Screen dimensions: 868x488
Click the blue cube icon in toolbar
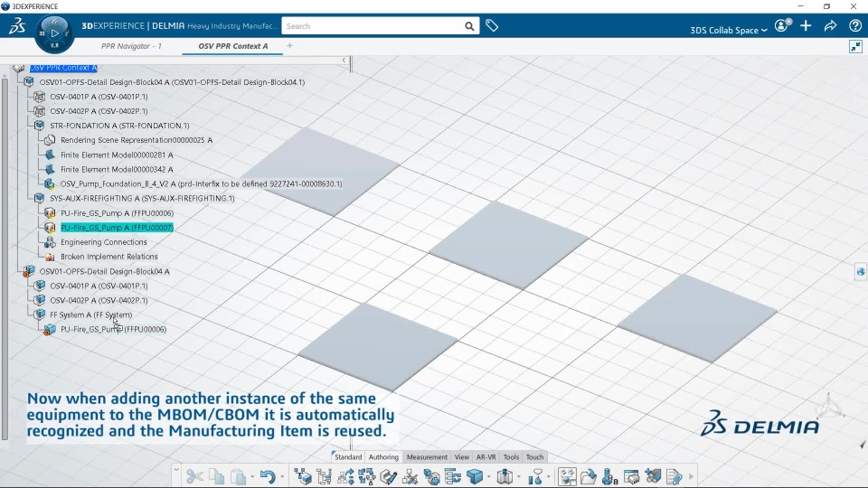(x=475, y=476)
